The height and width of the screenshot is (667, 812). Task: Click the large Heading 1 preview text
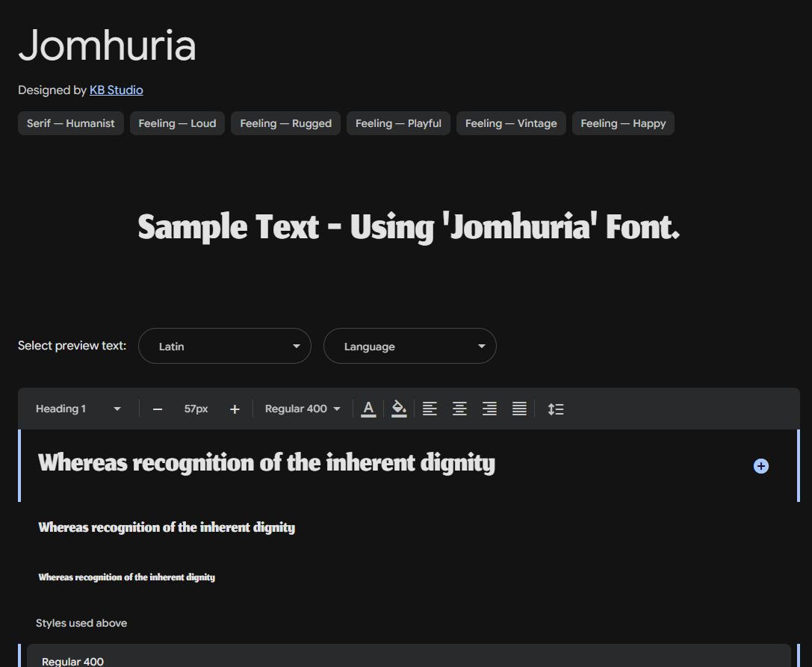pos(267,463)
